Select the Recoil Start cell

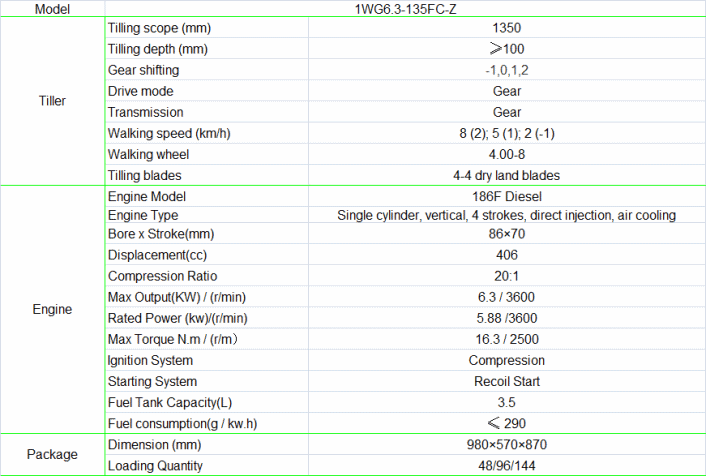[x=506, y=381]
